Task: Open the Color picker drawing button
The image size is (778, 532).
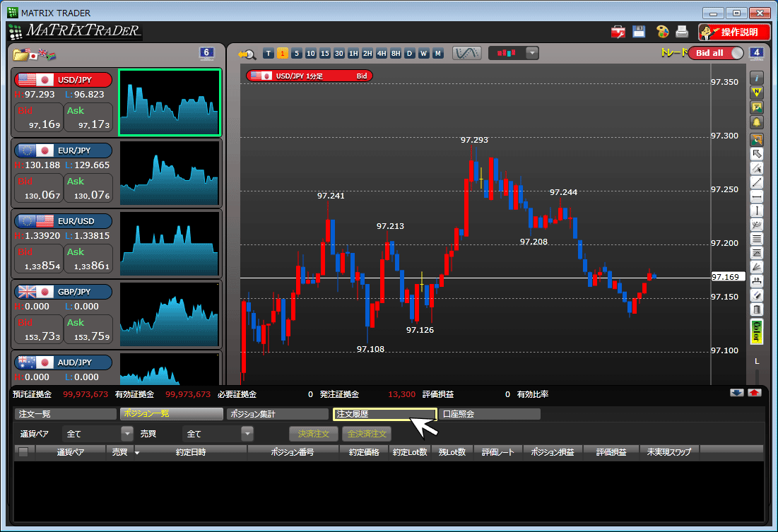Action: [756, 331]
